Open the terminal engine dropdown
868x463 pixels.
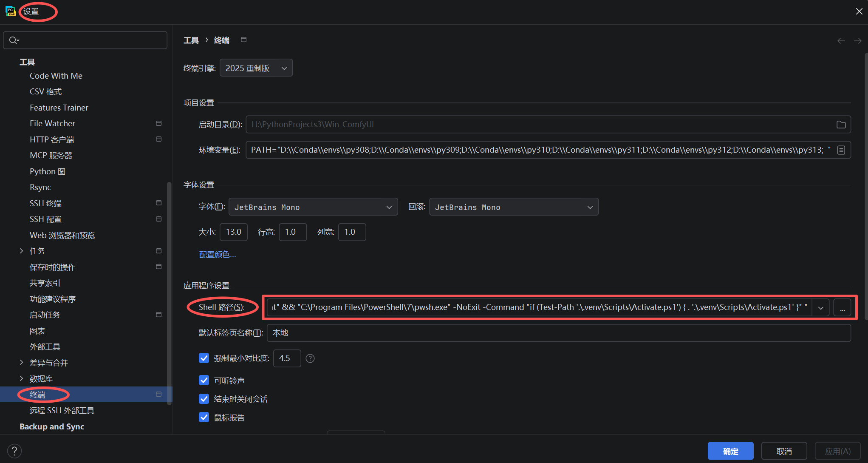click(256, 68)
